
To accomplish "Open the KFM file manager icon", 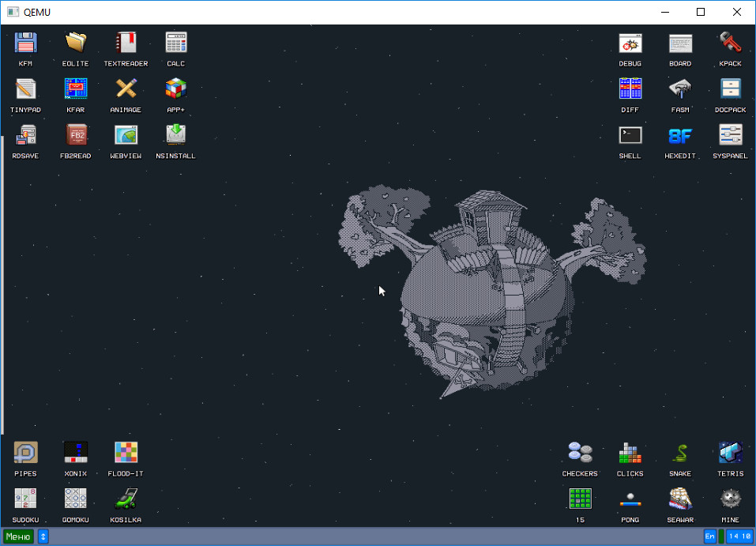I will click(25, 43).
